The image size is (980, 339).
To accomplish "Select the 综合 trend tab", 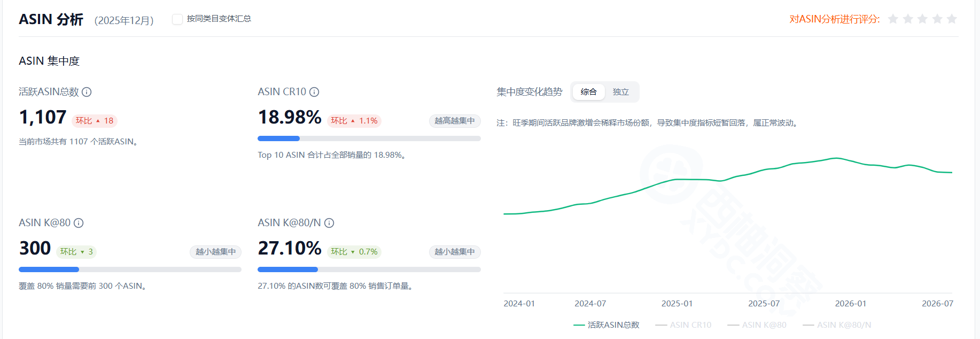I will 589,92.
